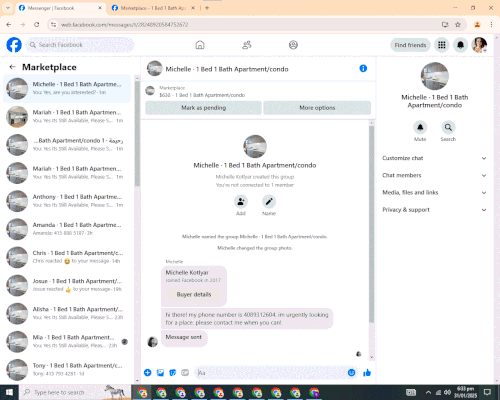
Task: Close the Marketplace browser tab
Action: pos(193,8)
